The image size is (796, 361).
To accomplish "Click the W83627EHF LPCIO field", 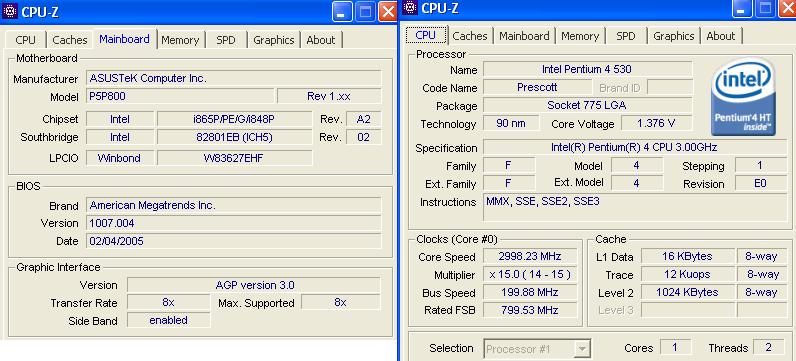I will (x=235, y=158).
